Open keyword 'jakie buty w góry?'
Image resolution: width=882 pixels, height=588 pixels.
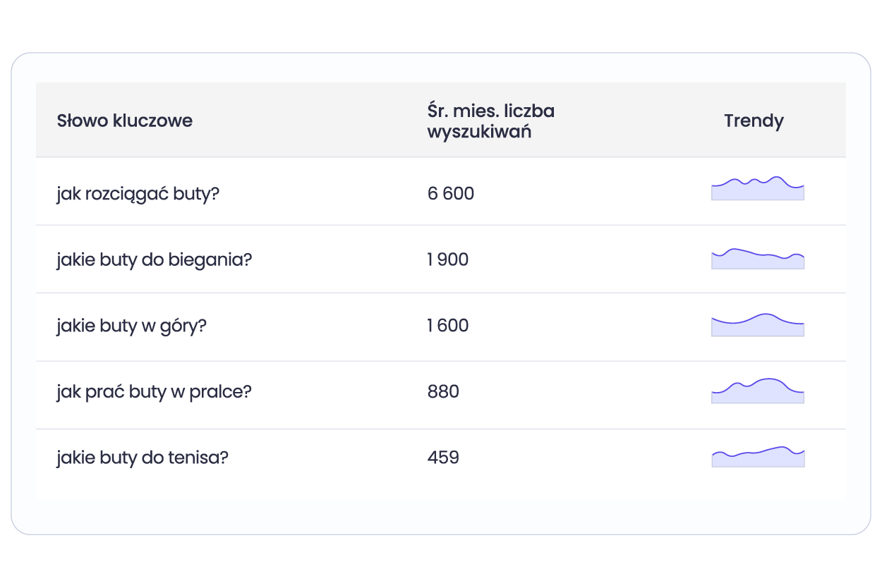pos(131,326)
